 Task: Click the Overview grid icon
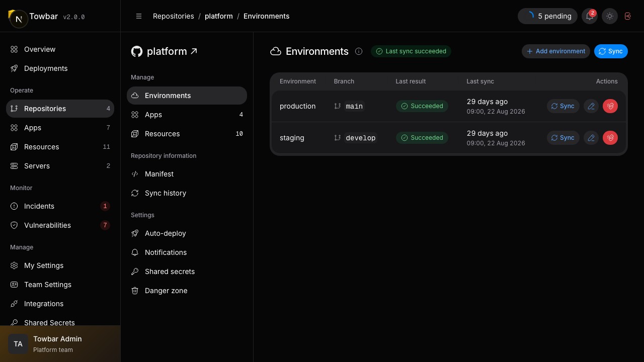[14, 49]
